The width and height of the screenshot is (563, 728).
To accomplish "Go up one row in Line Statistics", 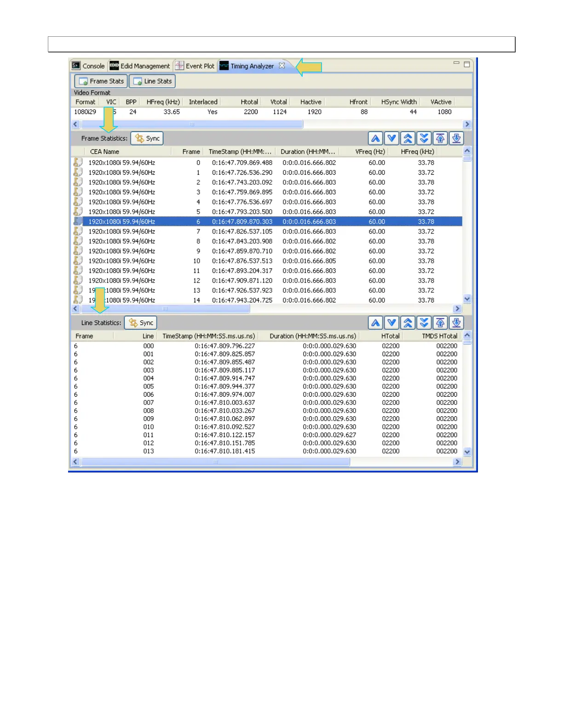I will tap(376, 323).
